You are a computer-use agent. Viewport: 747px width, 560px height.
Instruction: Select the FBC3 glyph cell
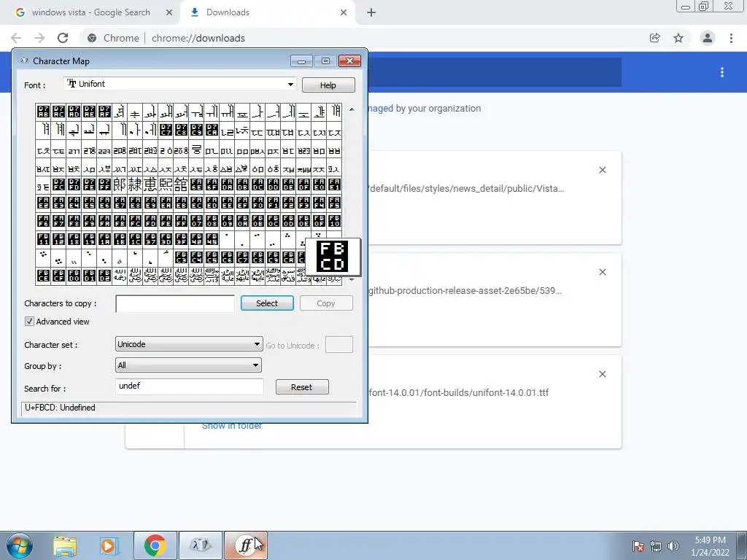(181, 257)
